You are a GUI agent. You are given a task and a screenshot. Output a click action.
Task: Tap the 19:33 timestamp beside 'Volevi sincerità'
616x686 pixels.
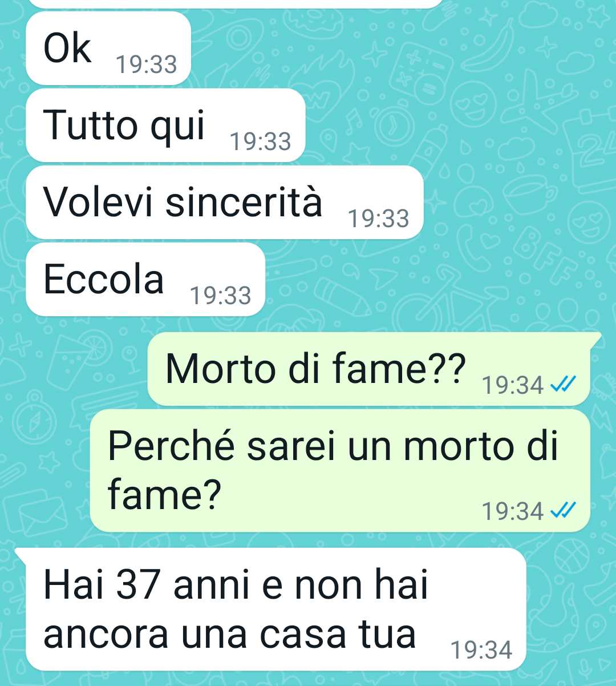click(x=379, y=218)
